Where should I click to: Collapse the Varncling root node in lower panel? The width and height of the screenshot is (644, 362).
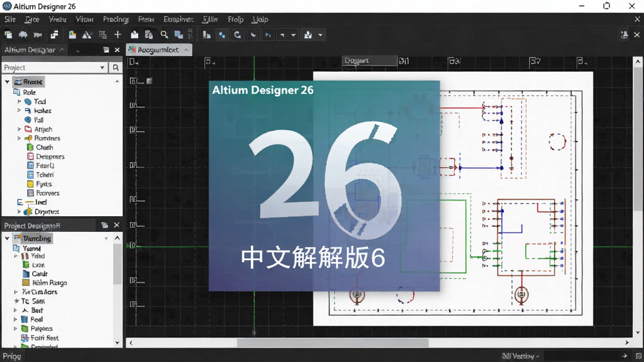[x=7, y=238]
